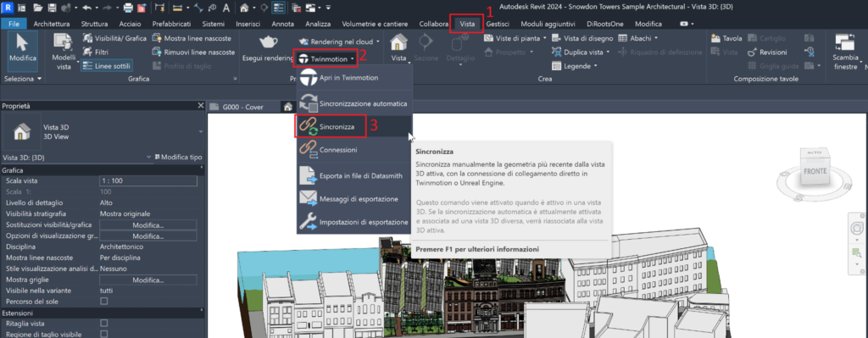Select the Modifica arrow tool
The height and width of the screenshot is (338, 868).
[23, 52]
